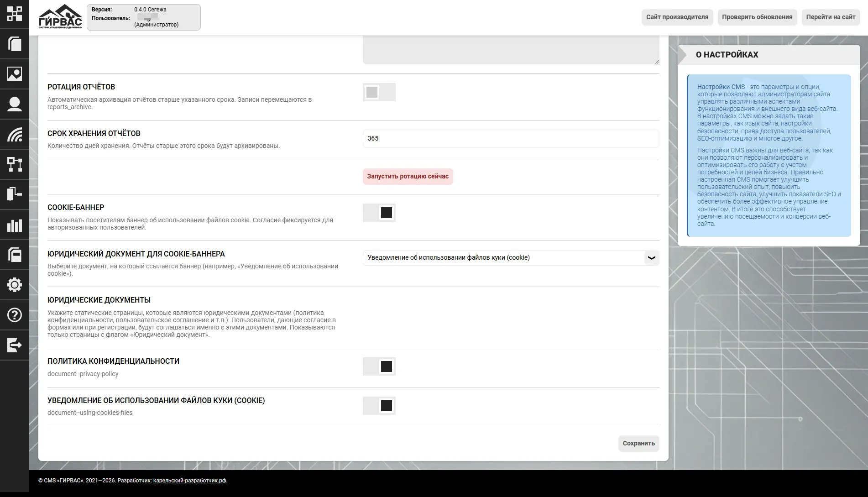Open the dashboard blocks icon in sidebar

click(15, 14)
